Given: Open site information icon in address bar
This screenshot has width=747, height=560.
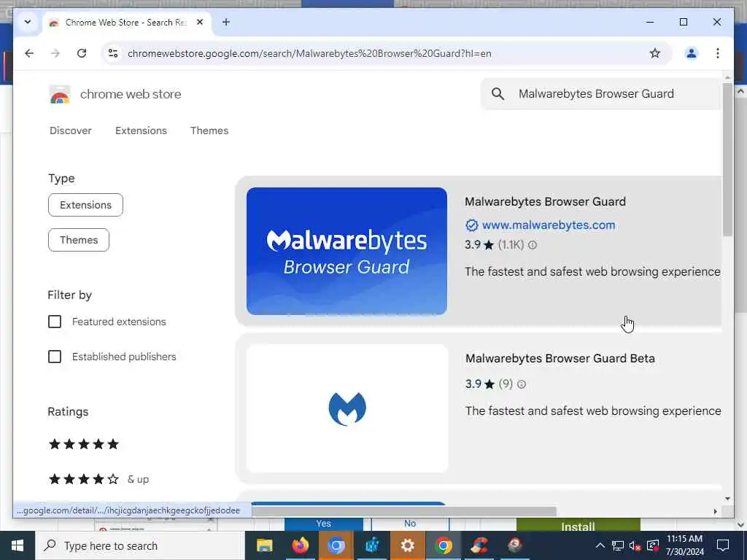Looking at the screenshot, I should point(113,53).
